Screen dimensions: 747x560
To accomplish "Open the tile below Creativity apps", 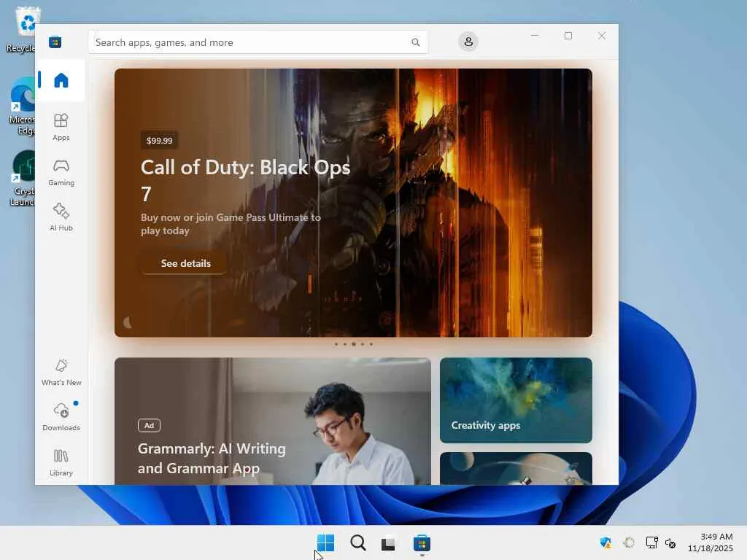I will [516, 469].
